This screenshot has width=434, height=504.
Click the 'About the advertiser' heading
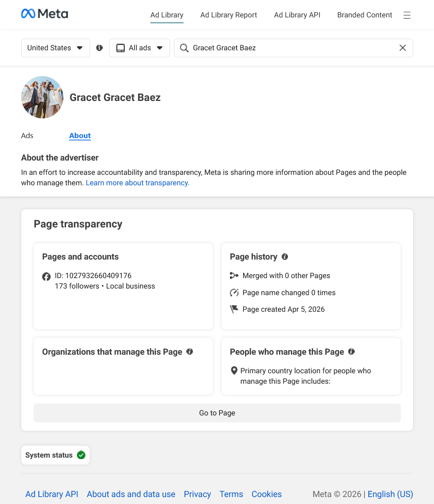coord(60,157)
